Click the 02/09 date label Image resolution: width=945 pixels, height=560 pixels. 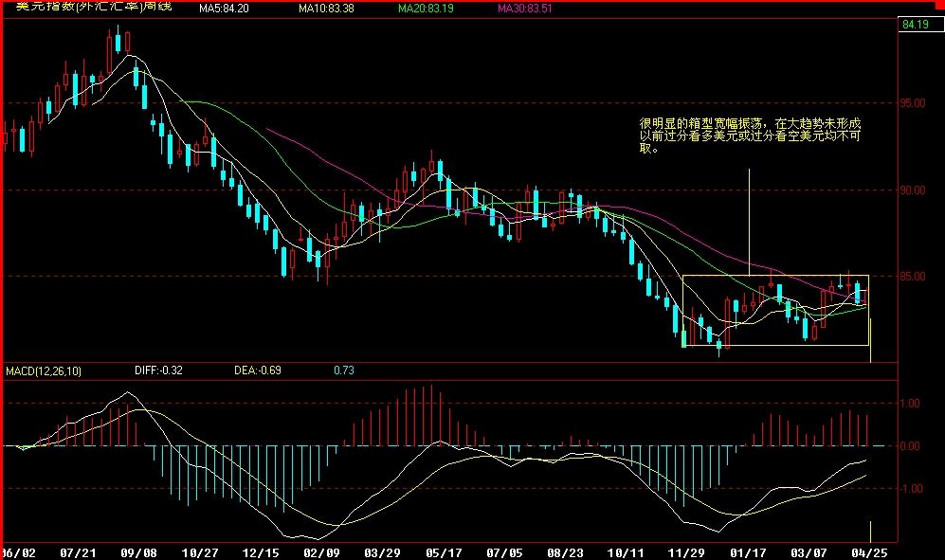[321, 552]
